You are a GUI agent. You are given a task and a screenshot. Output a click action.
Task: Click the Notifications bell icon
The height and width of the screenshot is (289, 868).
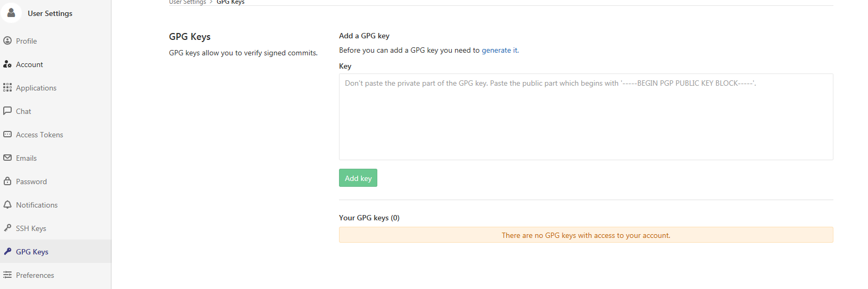tap(7, 204)
